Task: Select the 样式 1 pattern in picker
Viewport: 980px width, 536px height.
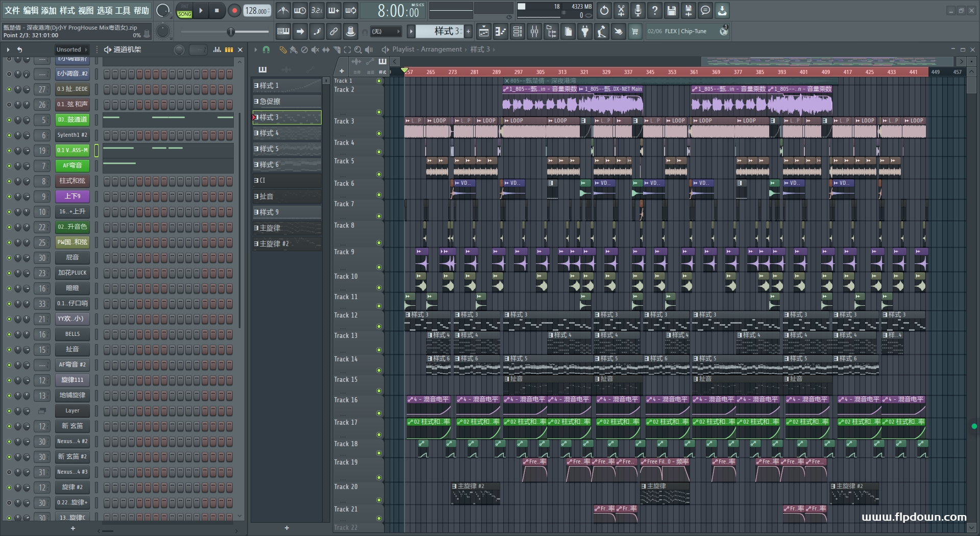Action: (287, 86)
